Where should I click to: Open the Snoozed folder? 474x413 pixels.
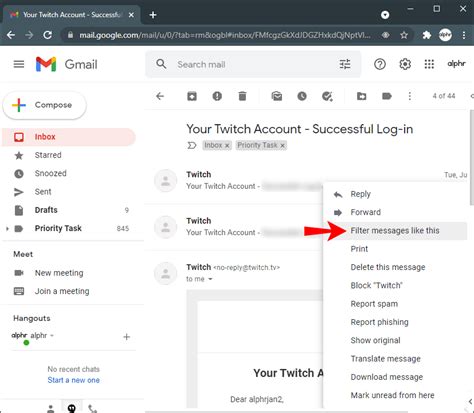coord(68,173)
